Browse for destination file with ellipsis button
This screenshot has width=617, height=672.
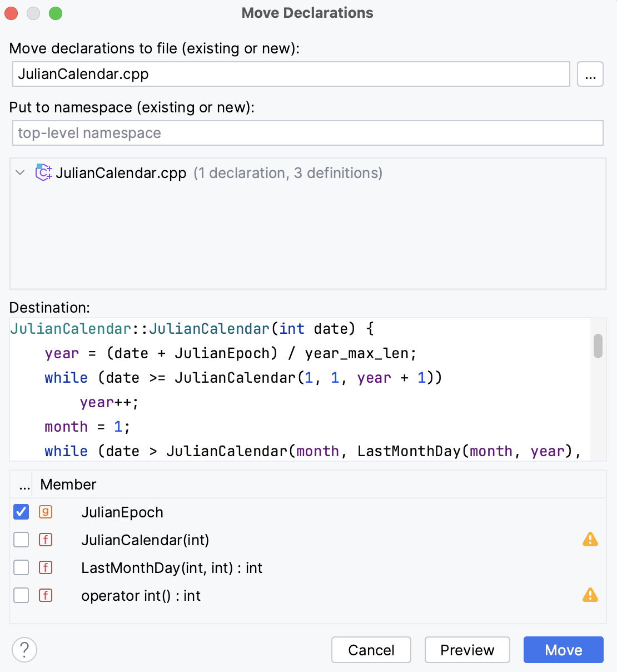[590, 75]
